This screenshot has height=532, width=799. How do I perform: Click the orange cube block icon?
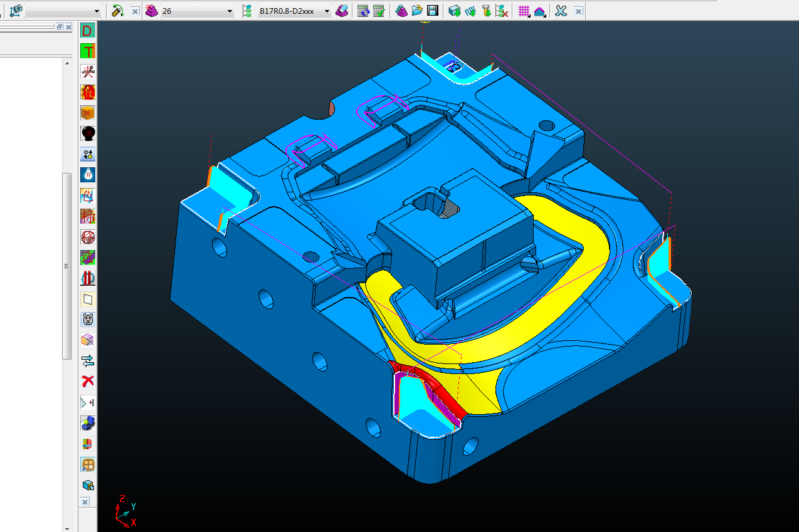click(88, 113)
